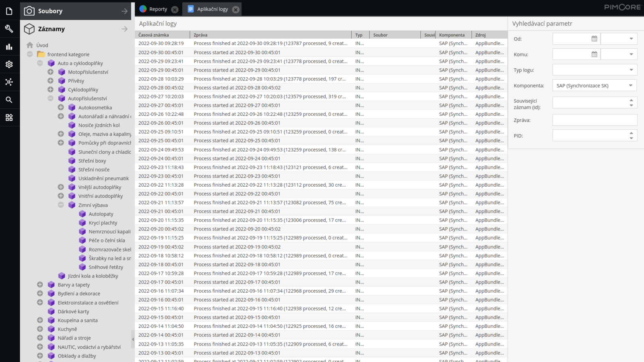Image resolution: width=644 pixels, height=362 pixels.
Task: Sort by Komponenta column header
Action: pos(454,35)
